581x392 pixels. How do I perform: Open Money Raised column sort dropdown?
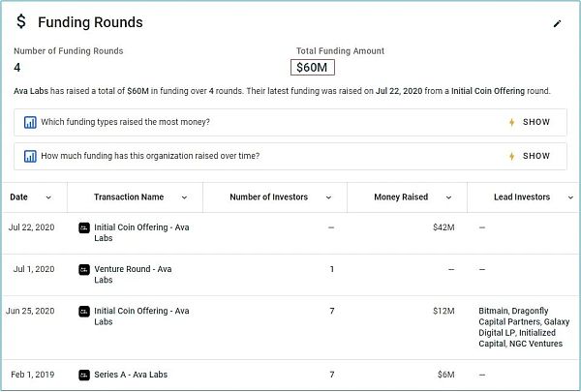(x=448, y=197)
